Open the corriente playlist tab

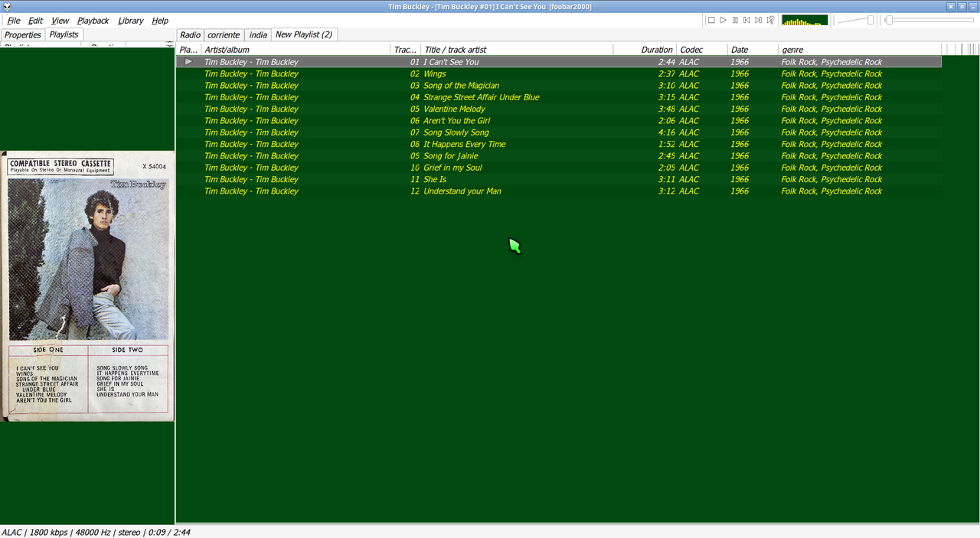point(224,34)
